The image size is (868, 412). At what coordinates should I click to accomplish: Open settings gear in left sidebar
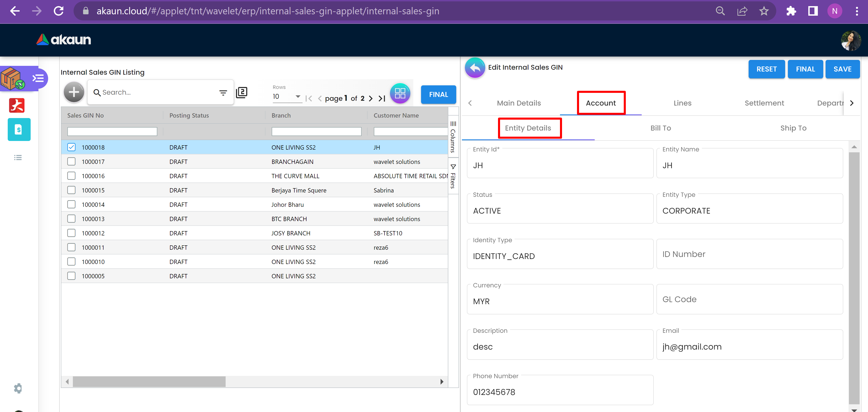coord(18,388)
